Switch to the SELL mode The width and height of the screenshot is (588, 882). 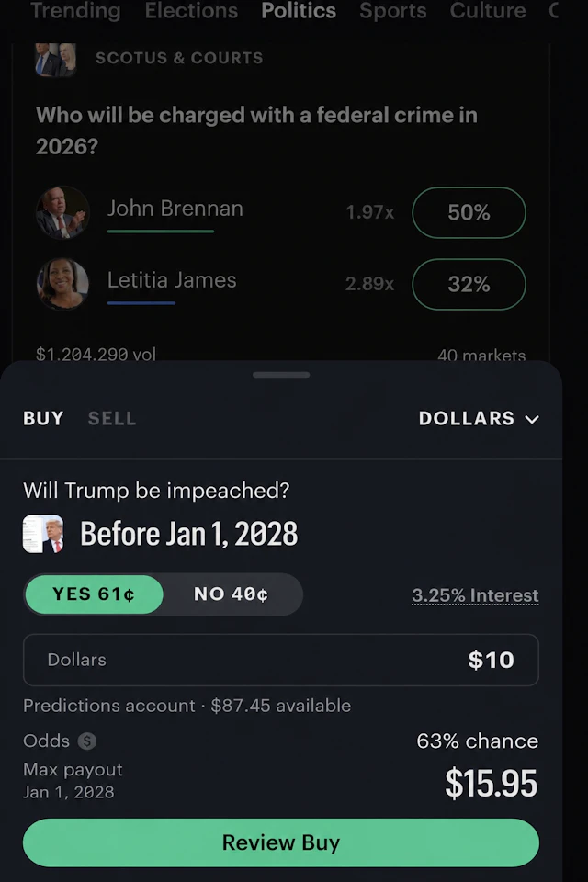pyautogui.click(x=112, y=418)
